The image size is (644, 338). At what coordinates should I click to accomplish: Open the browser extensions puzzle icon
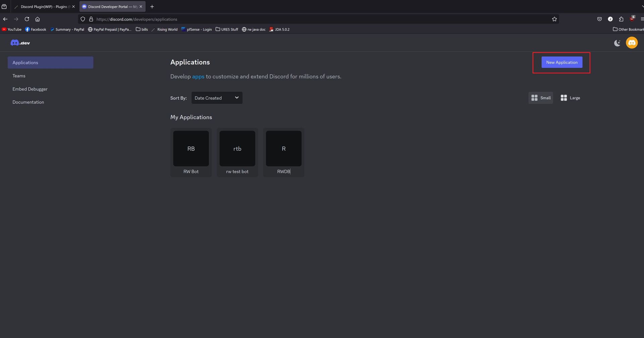click(621, 19)
